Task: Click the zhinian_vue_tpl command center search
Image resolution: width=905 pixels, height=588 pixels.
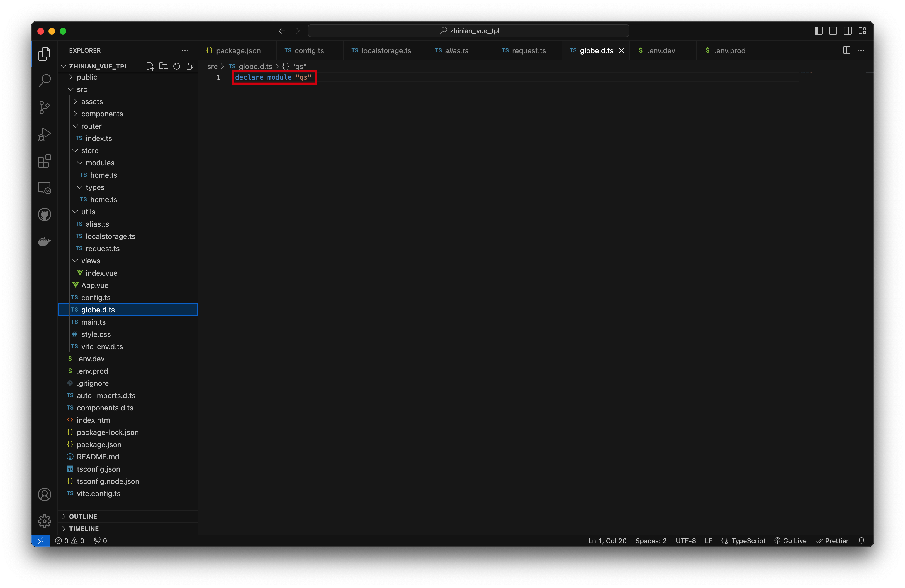Action: click(x=468, y=31)
